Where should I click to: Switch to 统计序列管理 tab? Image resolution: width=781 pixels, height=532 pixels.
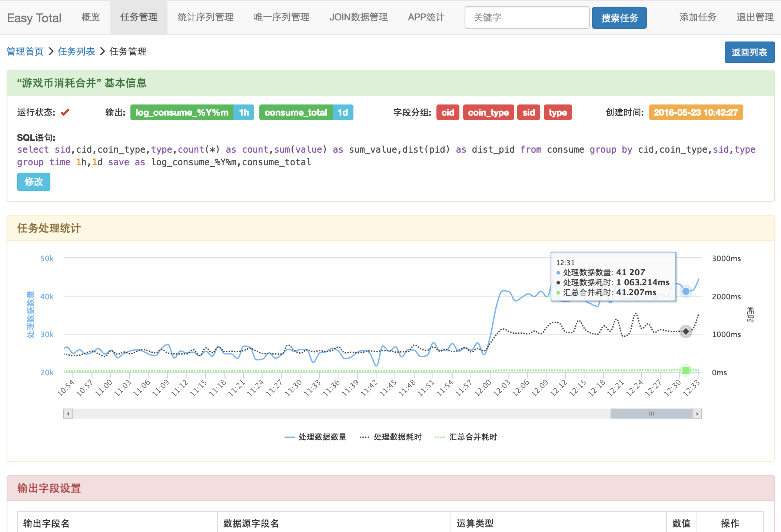[205, 17]
